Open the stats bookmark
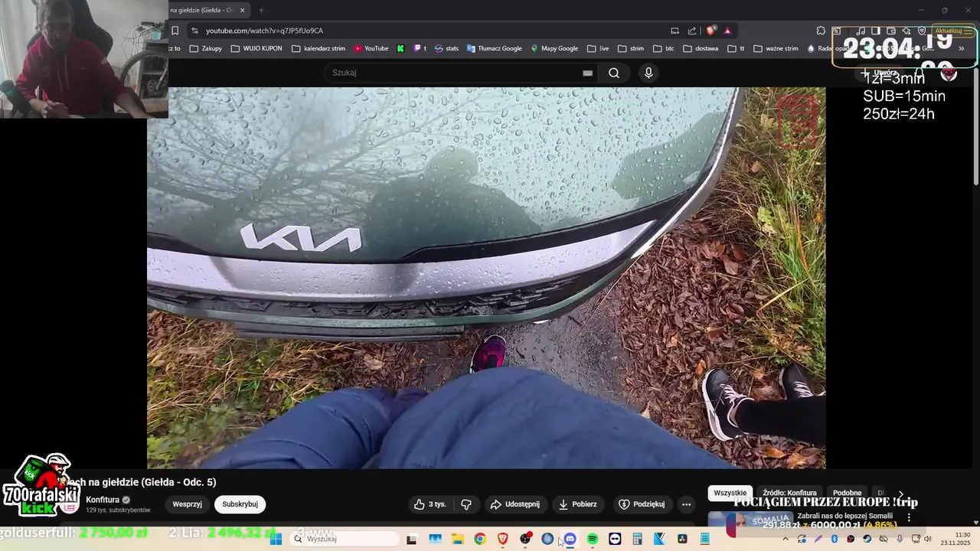 [446, 48]
